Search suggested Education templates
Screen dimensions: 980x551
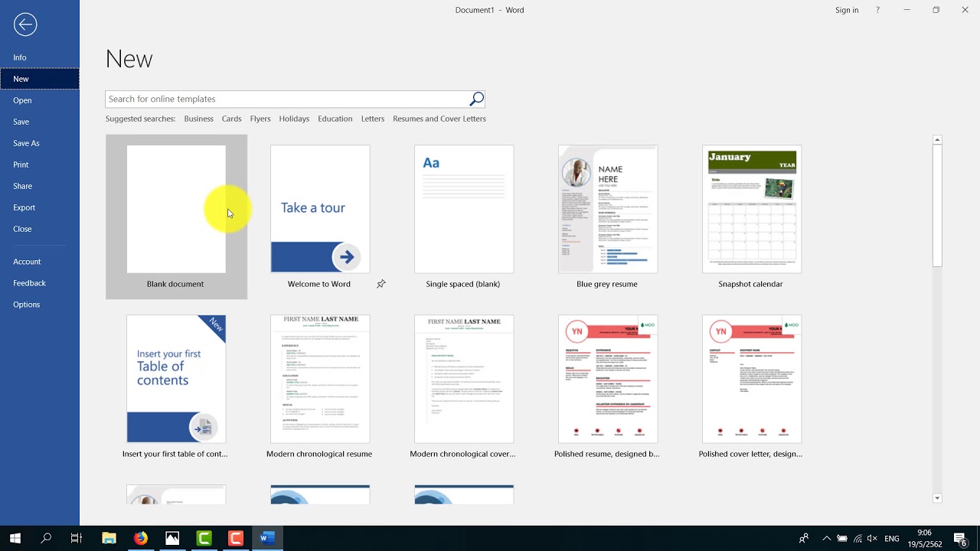tap(335, 119)
